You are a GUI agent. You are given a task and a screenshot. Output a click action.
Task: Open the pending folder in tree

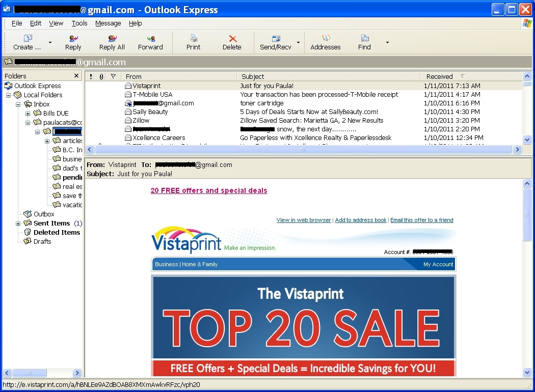[72, 177]
